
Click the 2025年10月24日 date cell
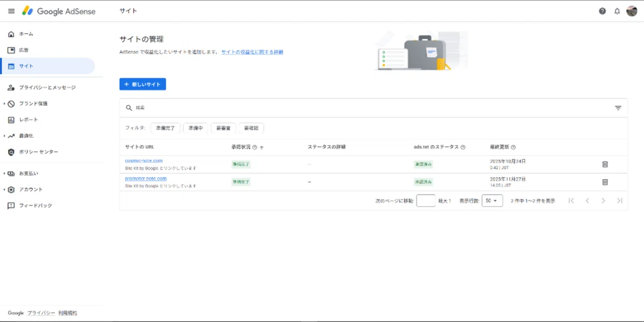point(508,161)
